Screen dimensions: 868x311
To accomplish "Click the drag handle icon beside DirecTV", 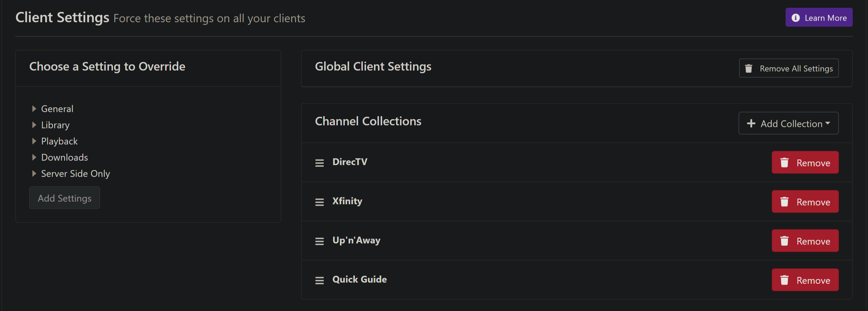I will pyautogui.click(x=319, y=163).
